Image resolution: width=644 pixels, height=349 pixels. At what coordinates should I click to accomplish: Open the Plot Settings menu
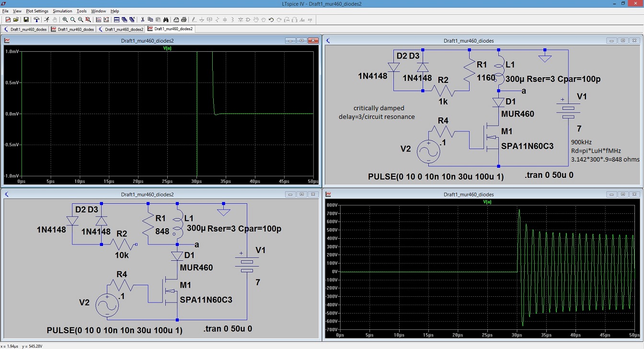[x=36, y=11]
